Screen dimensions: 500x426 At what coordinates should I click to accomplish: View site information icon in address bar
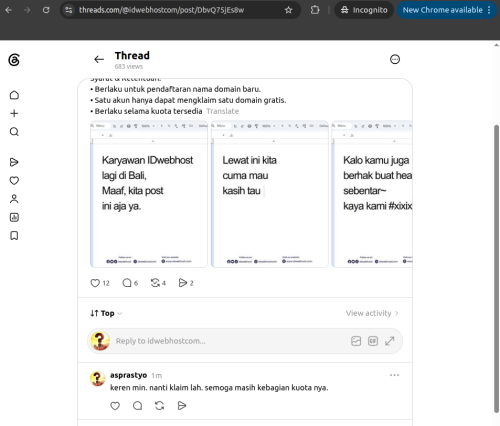[x=69, y=10]
